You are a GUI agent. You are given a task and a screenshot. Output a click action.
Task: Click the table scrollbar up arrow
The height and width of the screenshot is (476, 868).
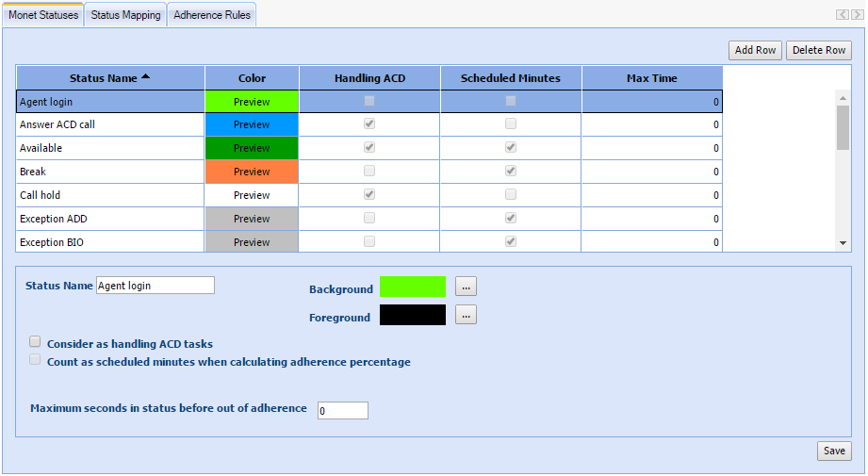843,96
